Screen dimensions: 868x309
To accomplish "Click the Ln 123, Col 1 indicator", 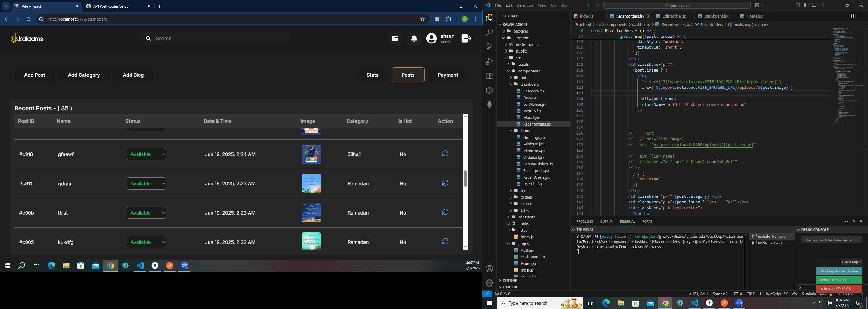I will click(697, 294).
